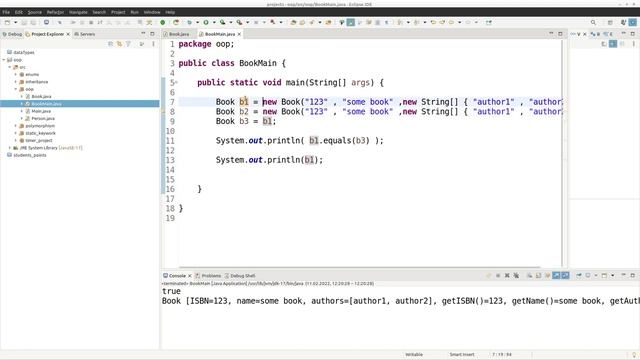Click the console output line 'true'

(x=171, y=291)
